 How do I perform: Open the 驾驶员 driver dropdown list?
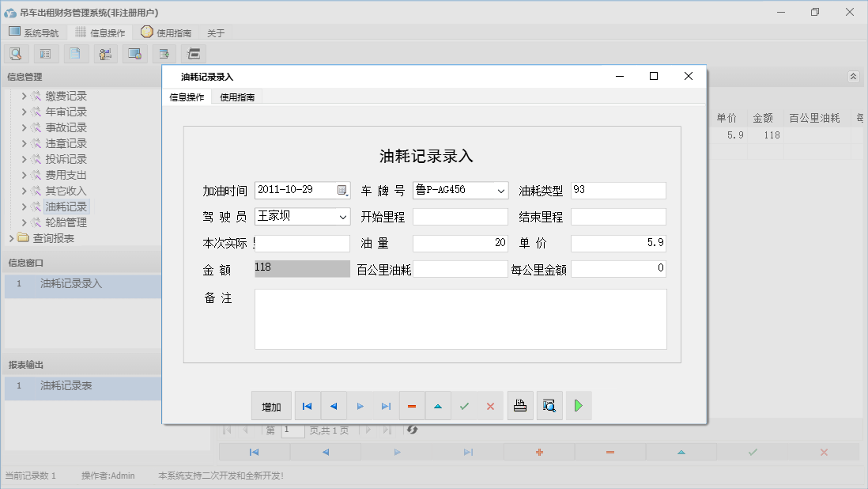tap(343, 216)
